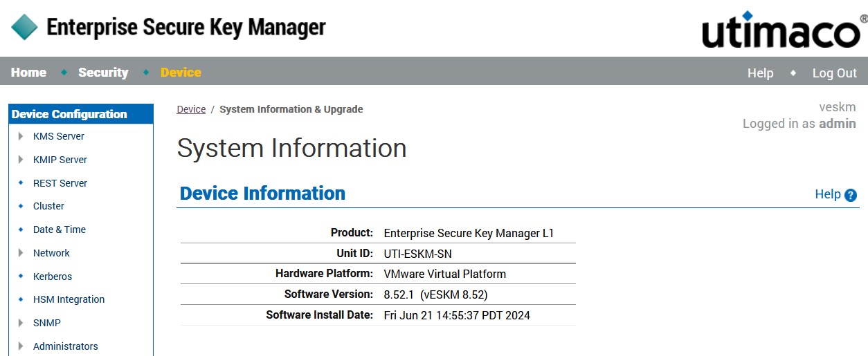
Task: Click the Utimaco logo
Action: click(784, 30)
